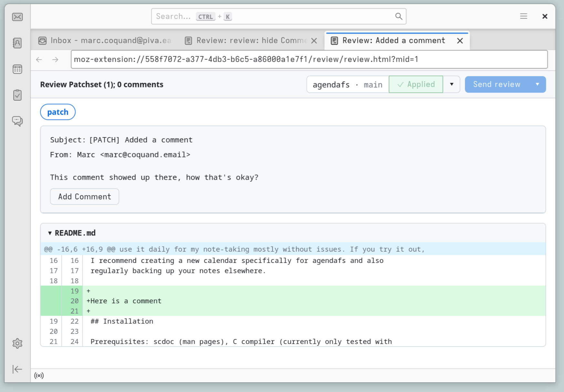Click 'From: Marc <marc@coquand.email>' line
This screenshot has width=564, height=392.
120,155
